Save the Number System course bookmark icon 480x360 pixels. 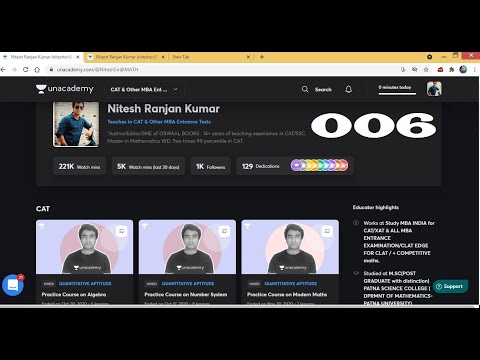point(224,231)
